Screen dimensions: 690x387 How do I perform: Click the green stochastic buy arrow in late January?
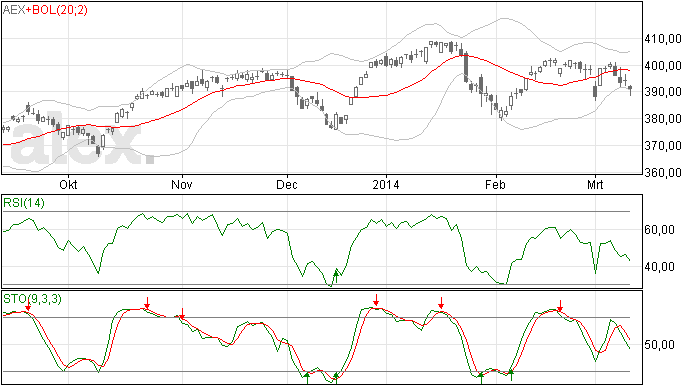481,378
